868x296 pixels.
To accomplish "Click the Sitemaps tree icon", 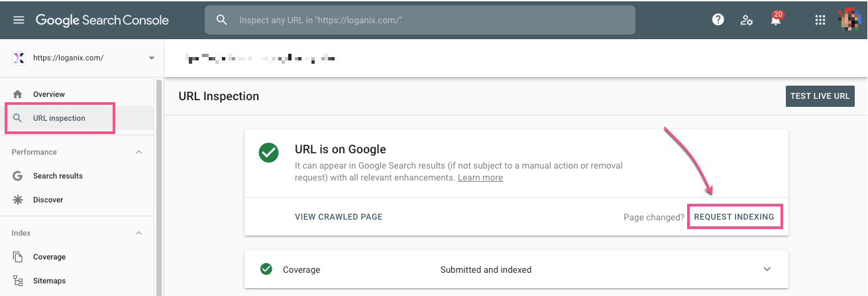I will [18, 281].
